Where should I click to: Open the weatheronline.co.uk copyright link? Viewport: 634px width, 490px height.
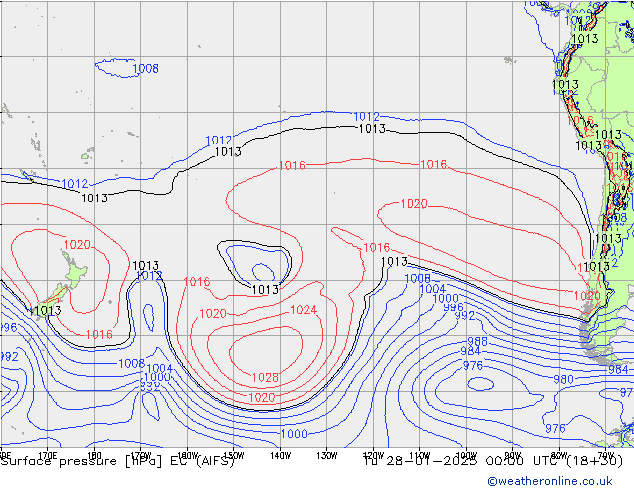(550, 481)
